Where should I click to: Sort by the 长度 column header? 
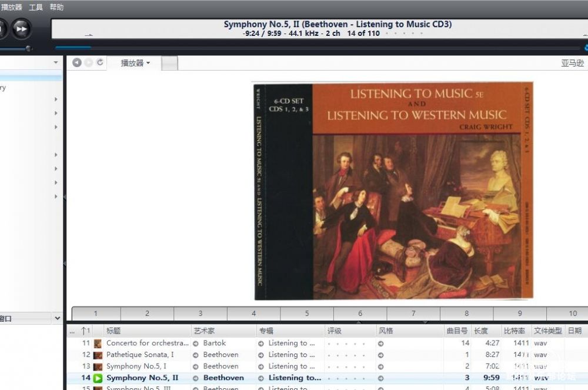(486, 331)
